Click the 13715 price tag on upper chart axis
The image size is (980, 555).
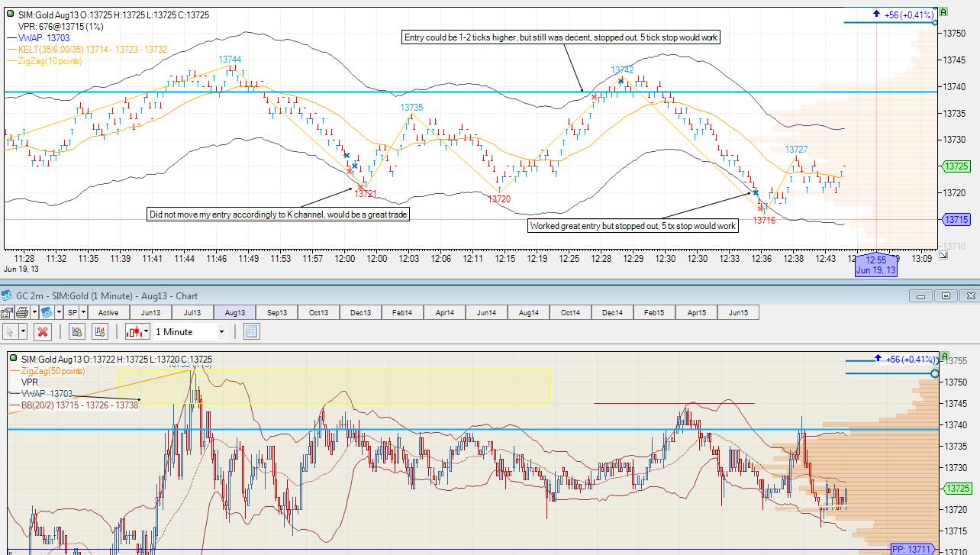(x=956, y=220)
